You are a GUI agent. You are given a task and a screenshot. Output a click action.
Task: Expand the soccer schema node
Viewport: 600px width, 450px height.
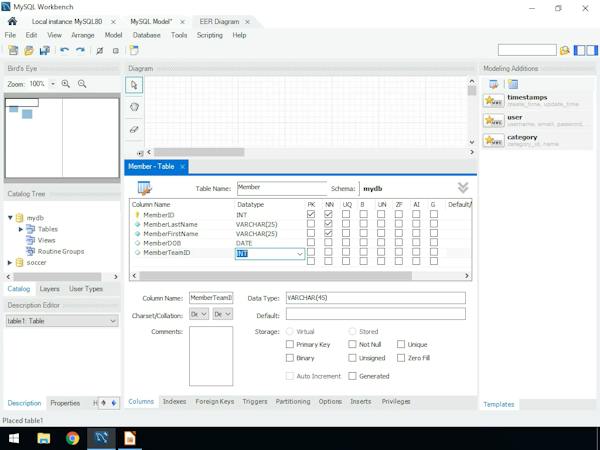coord(10,262)
